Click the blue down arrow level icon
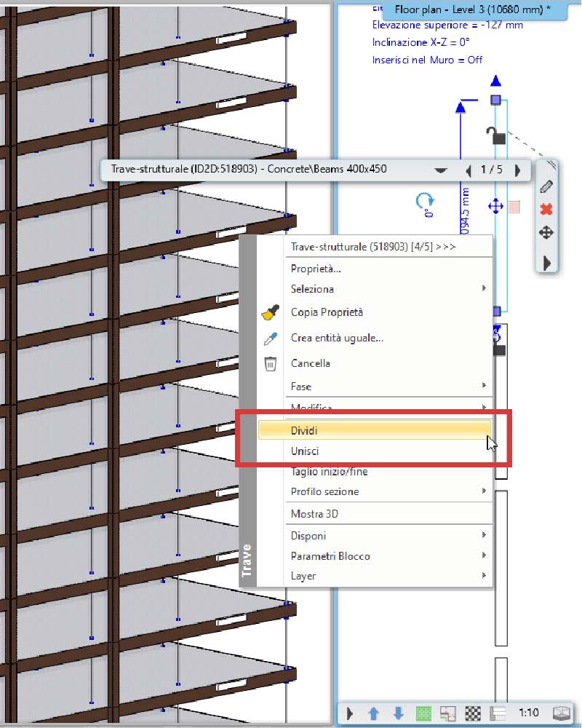582x728 pixels. click(x=398, y=713)
